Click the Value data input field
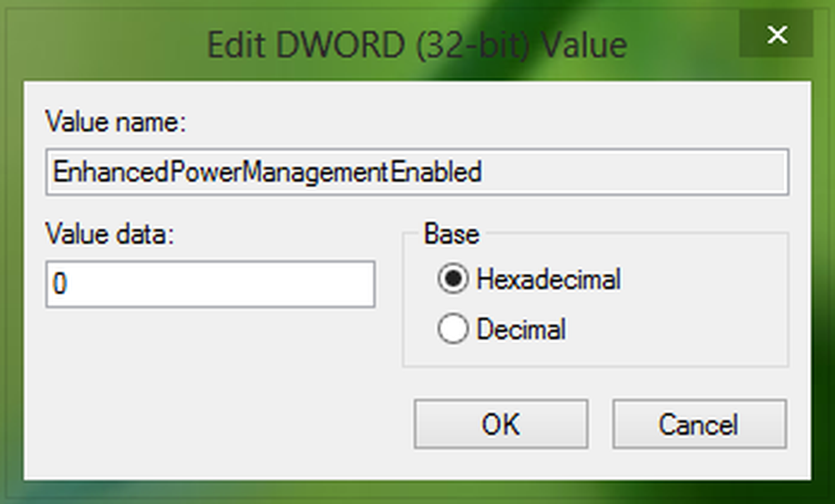The image size is (835, 504). 210,285
